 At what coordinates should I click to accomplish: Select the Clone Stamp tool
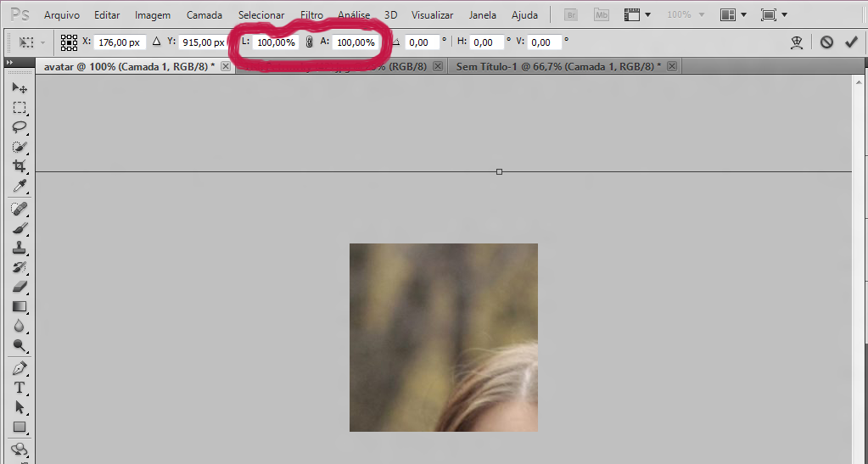click(20, 248)
